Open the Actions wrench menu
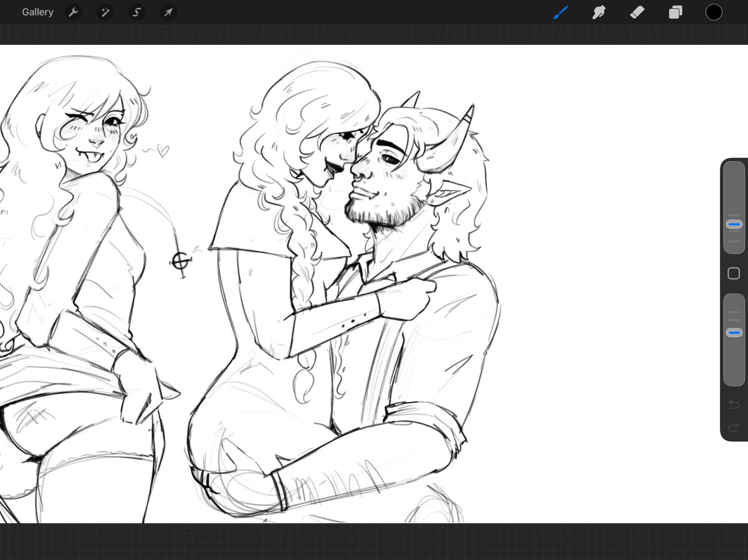The width and height of the screenshot is (748, 560). (x=74, y=12)
